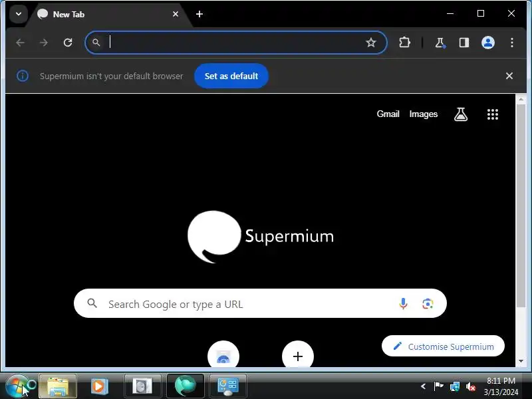Open the Windows Start menu

[x=17, y=386]
